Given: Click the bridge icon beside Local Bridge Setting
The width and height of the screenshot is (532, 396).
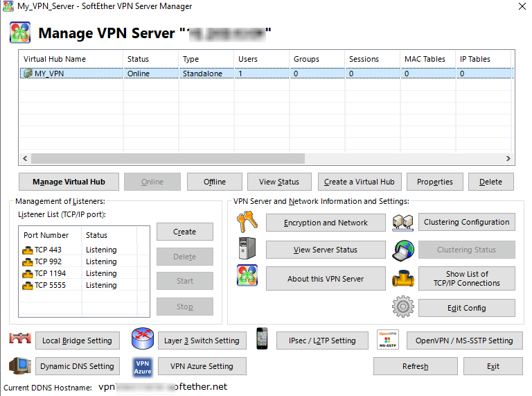Looking at the screenshot, I should tap(20, 338).
